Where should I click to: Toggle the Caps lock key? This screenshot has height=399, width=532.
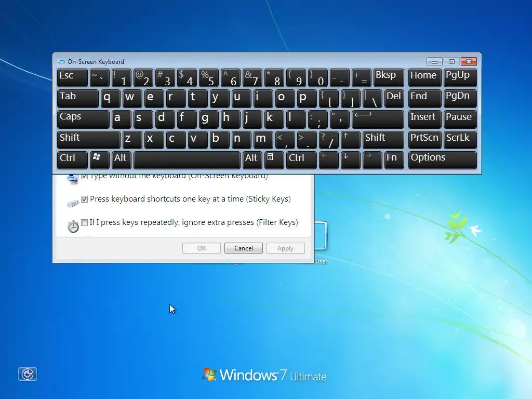click(83, 119)
